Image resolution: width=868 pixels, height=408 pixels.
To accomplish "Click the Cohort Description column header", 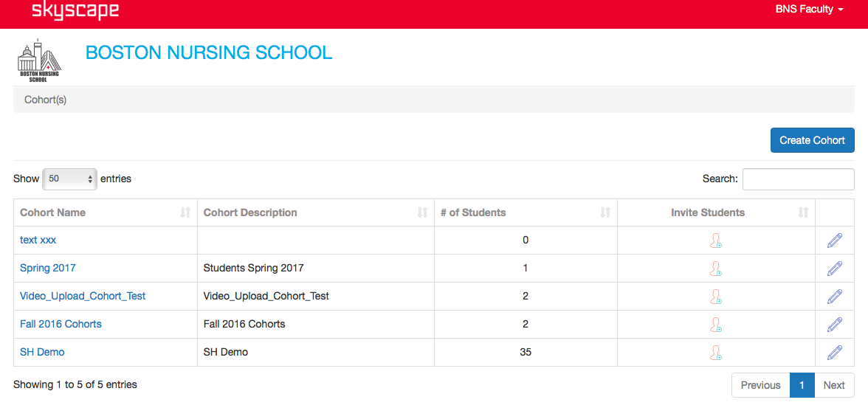I will [x=316, y=212].
